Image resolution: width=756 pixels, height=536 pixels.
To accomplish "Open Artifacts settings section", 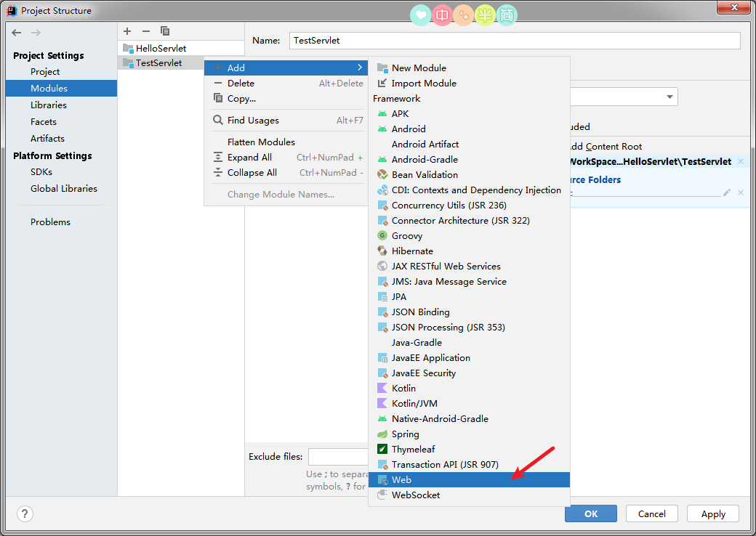I will click(x=47, y=138).
